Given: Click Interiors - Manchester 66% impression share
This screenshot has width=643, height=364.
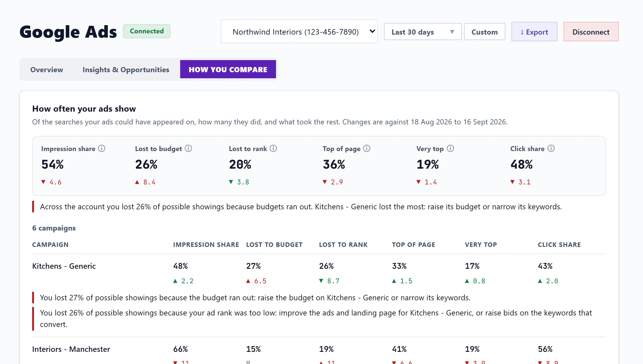Looking at the screenshot, I should [180, 349].
